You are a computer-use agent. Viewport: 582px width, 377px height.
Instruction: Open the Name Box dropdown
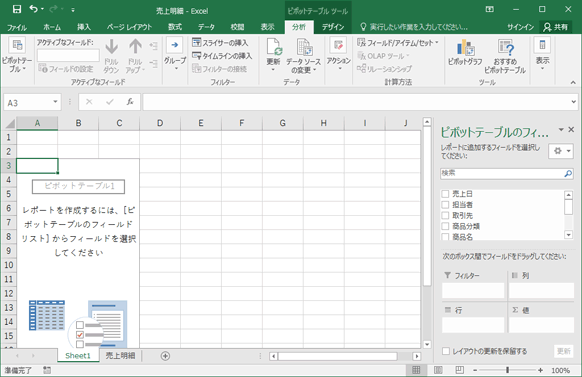(x=55, y=102)
